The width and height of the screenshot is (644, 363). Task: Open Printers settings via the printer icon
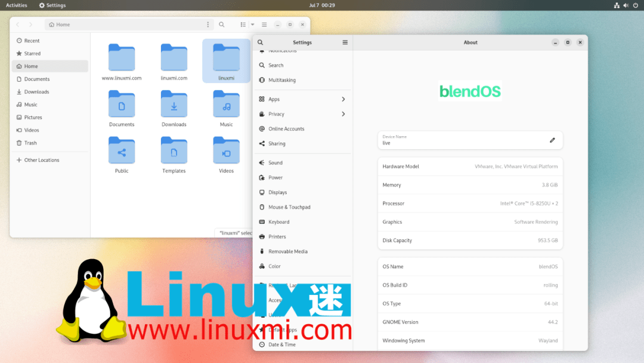pyautogui.click(x=263, y=236)
